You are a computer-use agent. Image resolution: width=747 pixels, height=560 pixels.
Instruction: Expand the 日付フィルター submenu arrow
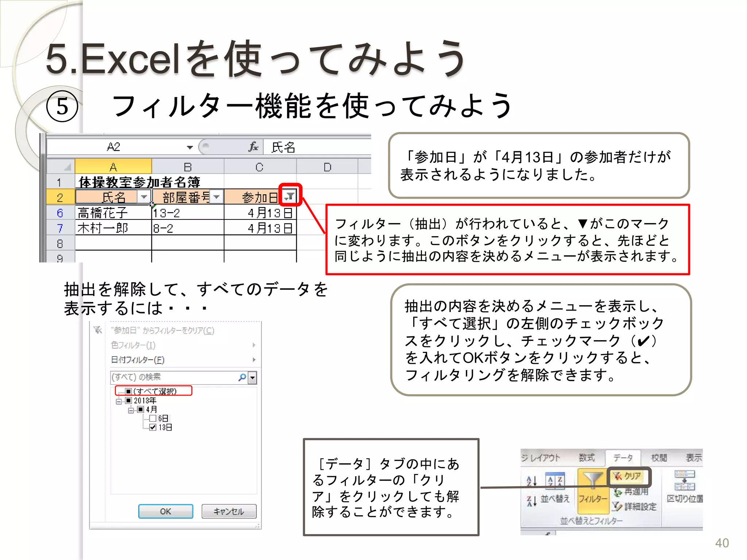coord(254,359)
